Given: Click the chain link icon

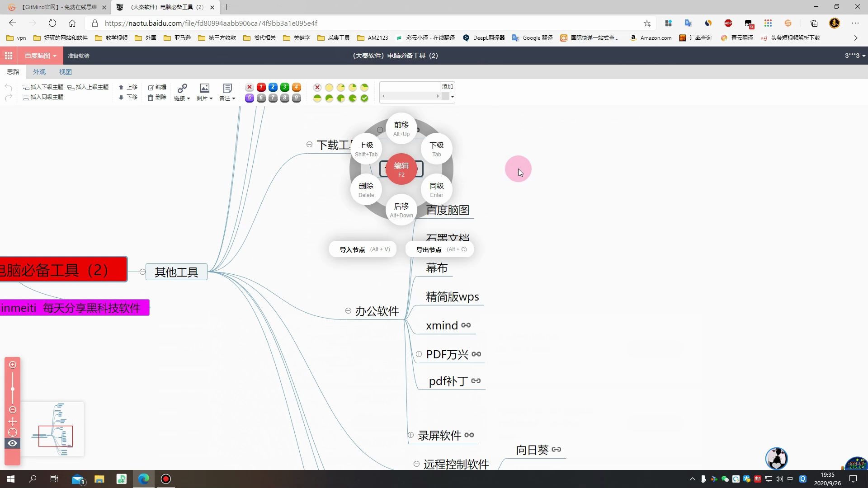Looking at the screenshot, I should pos(182,88).
